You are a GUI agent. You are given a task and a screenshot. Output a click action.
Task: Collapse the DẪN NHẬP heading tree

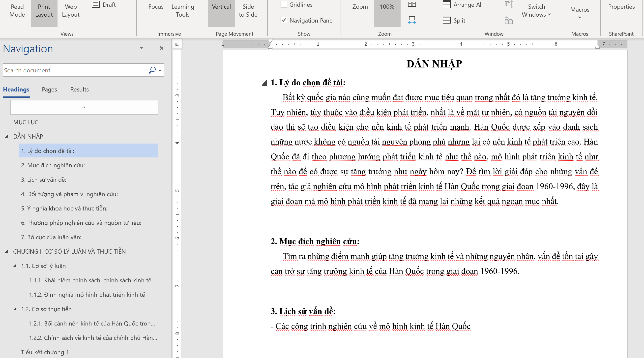pyautogui.click(x=7, y=136)
